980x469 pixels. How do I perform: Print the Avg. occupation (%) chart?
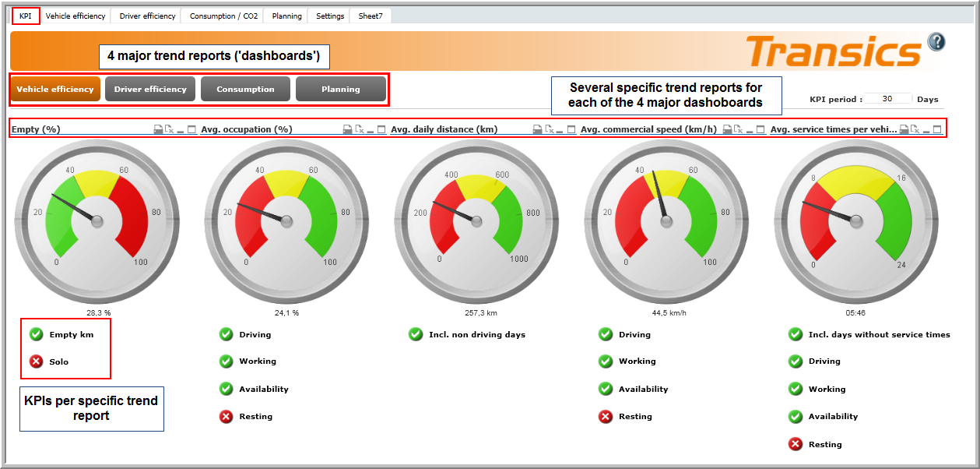(348, 129)
